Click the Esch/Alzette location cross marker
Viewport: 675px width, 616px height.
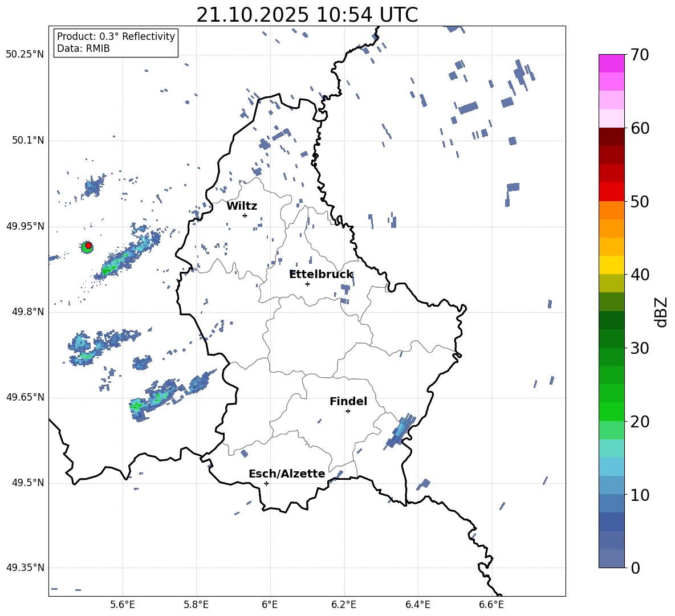click(266, 483)
